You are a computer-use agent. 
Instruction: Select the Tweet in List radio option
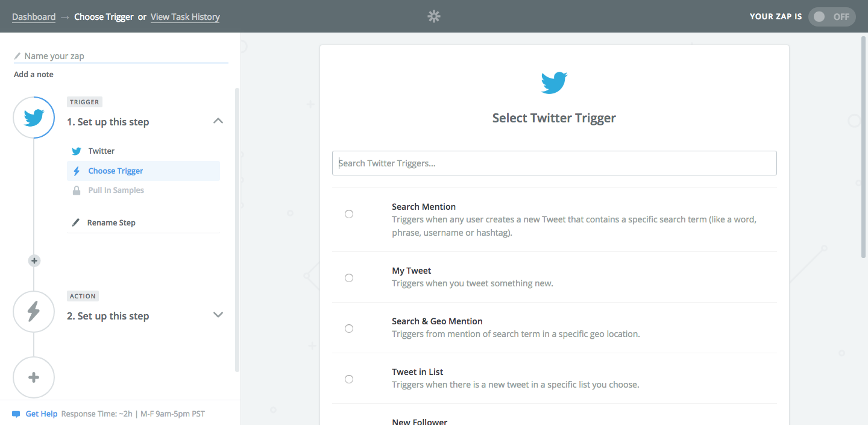[x=349, y=379]
